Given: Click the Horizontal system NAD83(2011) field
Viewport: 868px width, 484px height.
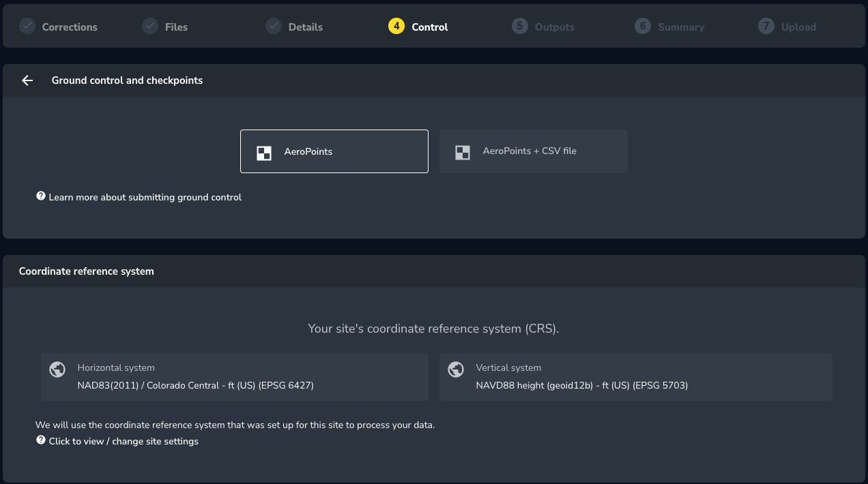Looking at the screenshot, I should 235,377.
